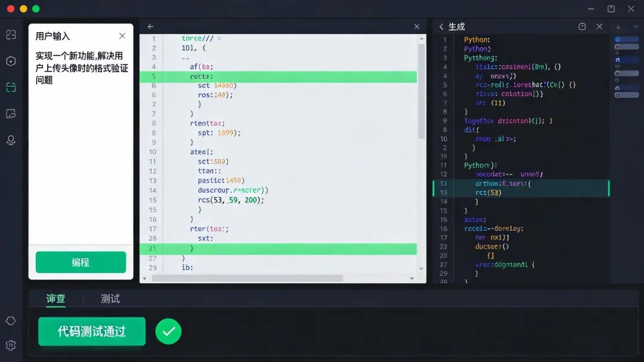Screen dimensions: 644x362
Task: Click the yellow macOS minimize traffic light
Action: coord(23,8)
